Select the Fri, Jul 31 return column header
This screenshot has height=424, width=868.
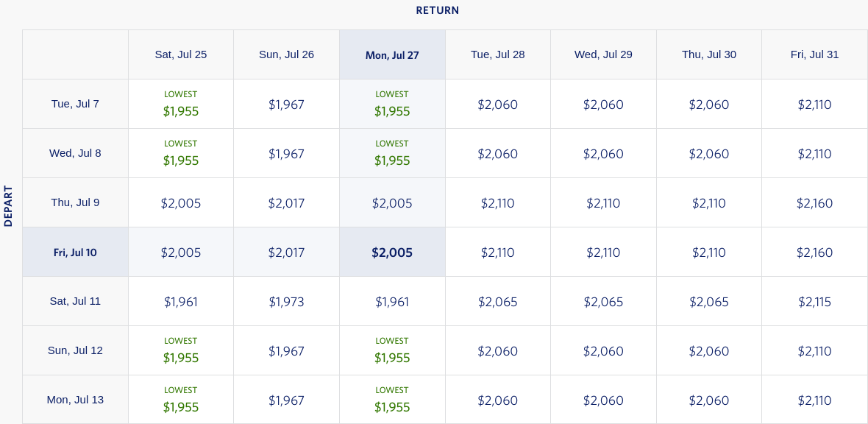pos(814,54)
